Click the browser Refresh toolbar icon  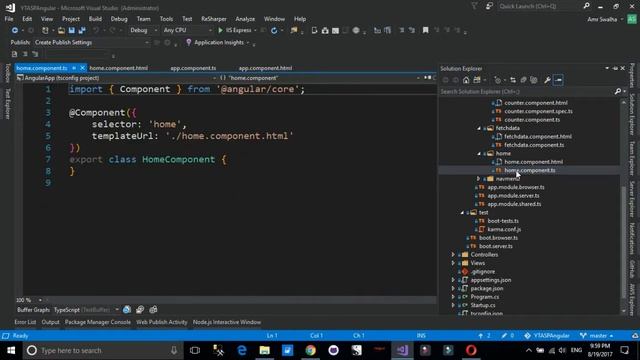(274, 30)
